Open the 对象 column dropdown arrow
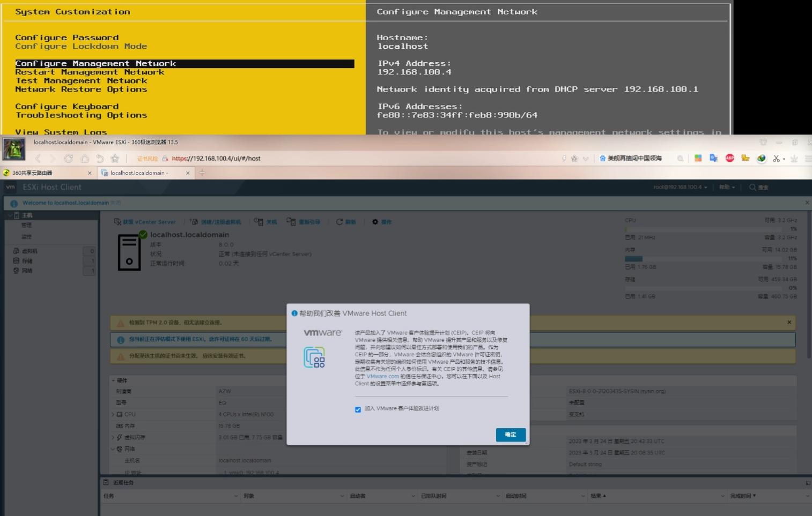Viewport: 812px width, 516px height. (x=342, y=496)
